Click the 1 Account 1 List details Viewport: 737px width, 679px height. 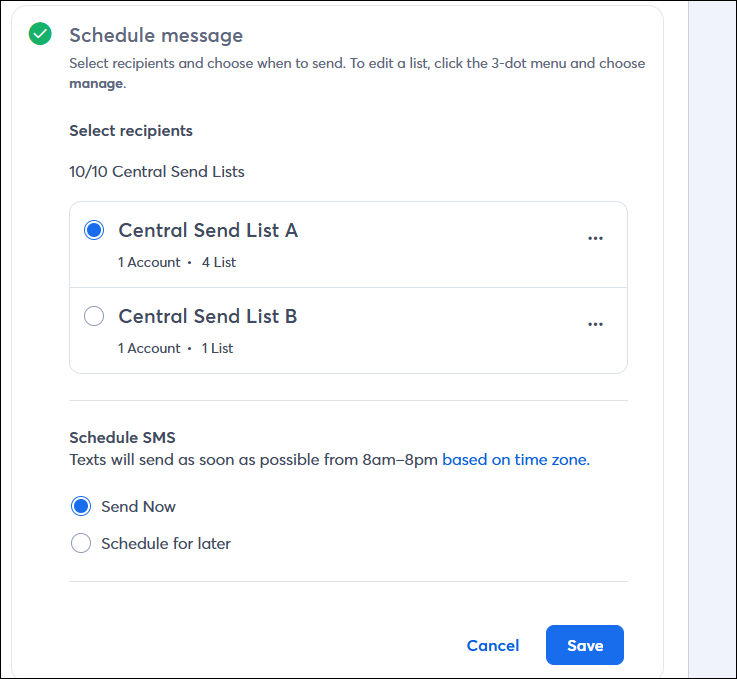point(175,348)
